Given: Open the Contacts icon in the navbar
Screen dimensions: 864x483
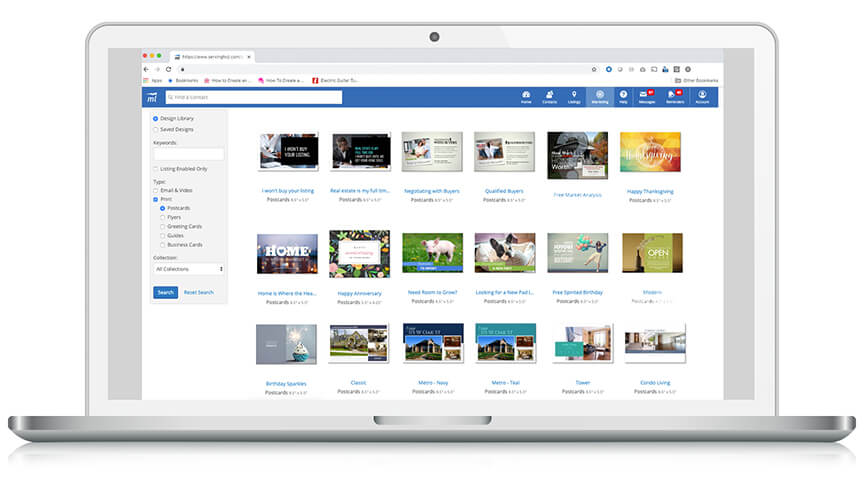Looking at the screenshot, I should 549,97.
